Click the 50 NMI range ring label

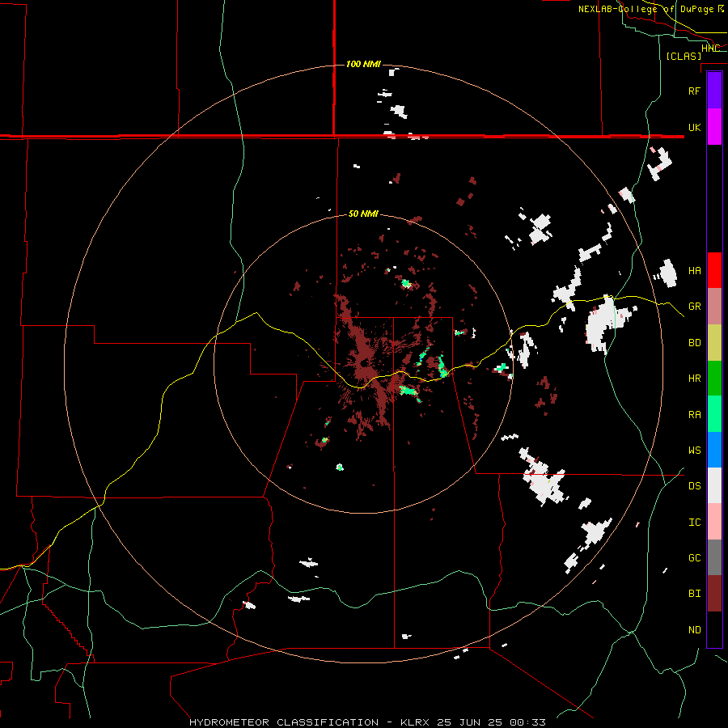[x=363, y=214]
